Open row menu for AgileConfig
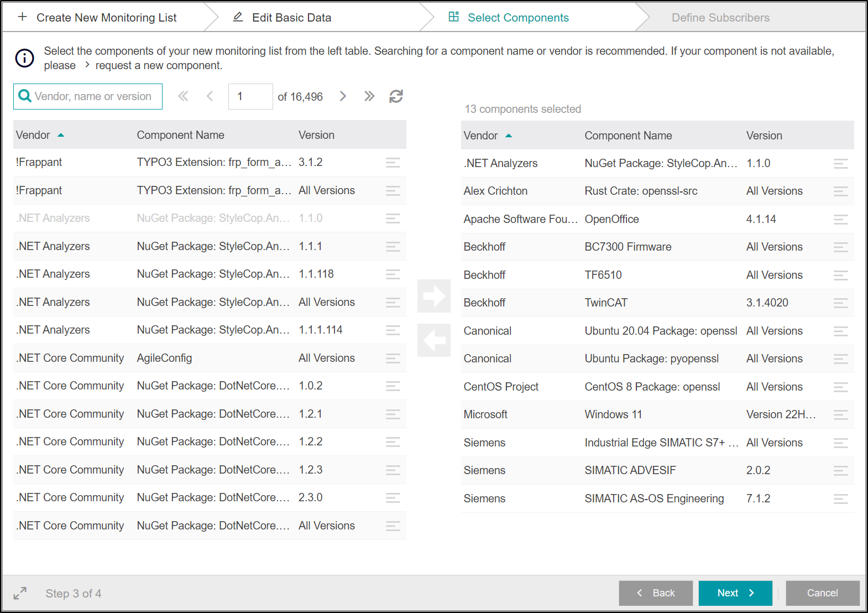 [x=393, y=359]
